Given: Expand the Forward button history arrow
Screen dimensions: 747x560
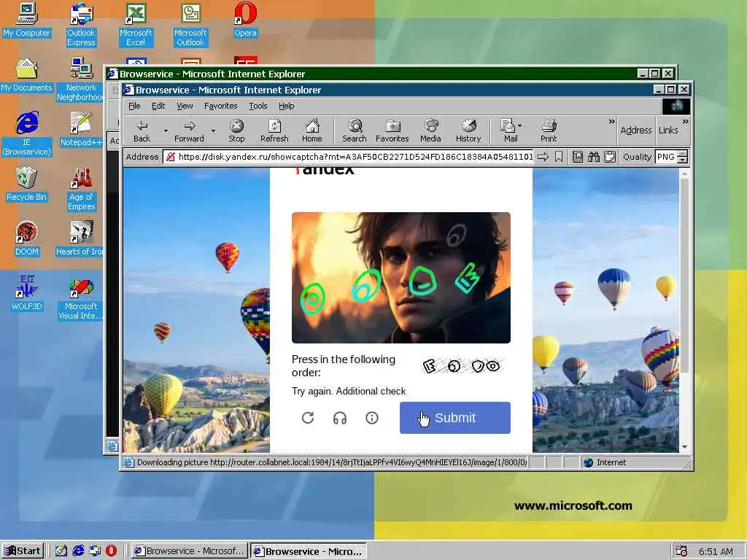Looking at the screenshot, I should pos(213,131).
